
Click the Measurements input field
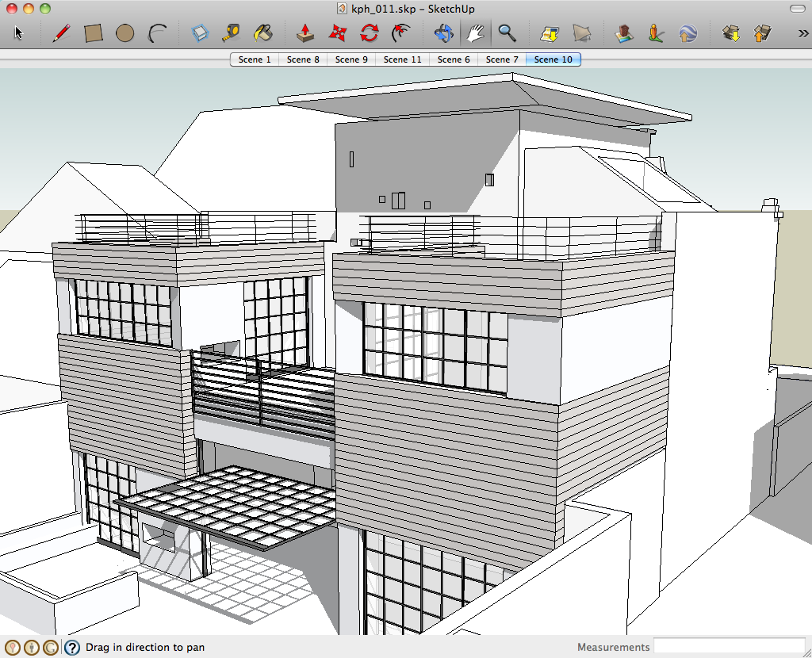[x=728, y=647]
